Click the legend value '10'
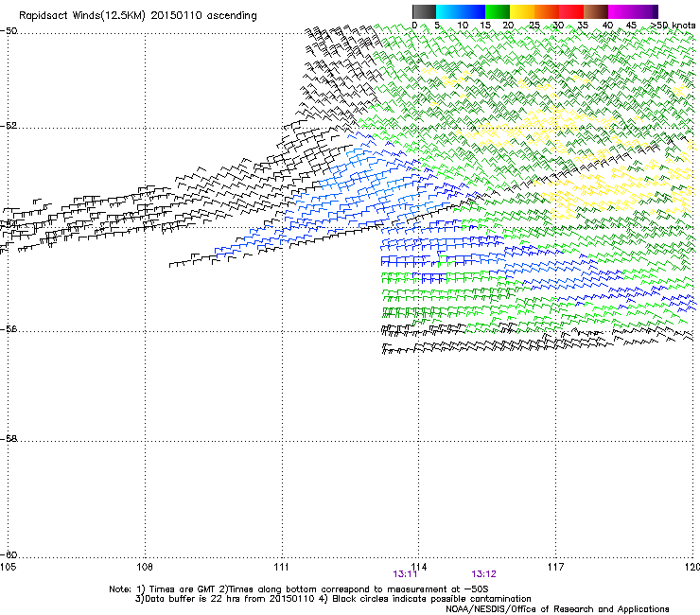700x615 pixels. [x=463, y=26]
